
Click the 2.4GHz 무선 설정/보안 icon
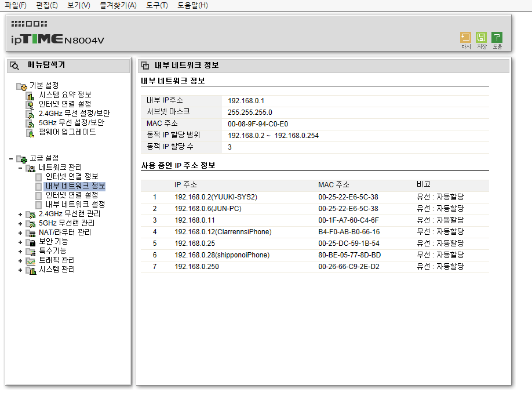(31, 114)
